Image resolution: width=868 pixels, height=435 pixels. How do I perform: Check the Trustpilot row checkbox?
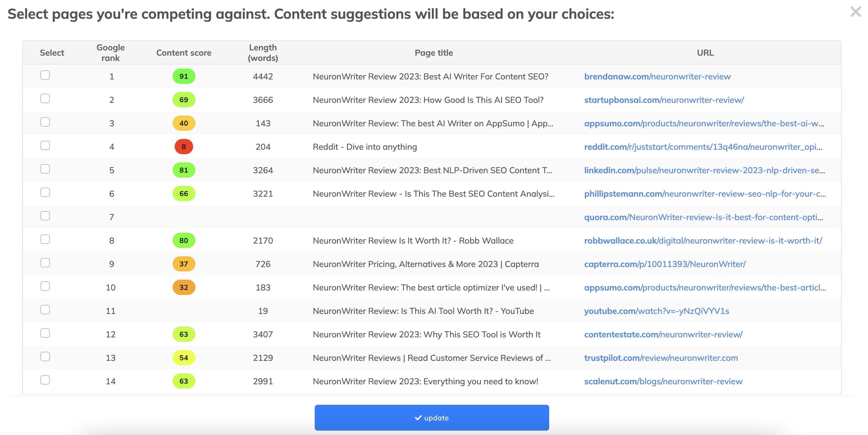point(45,356)
